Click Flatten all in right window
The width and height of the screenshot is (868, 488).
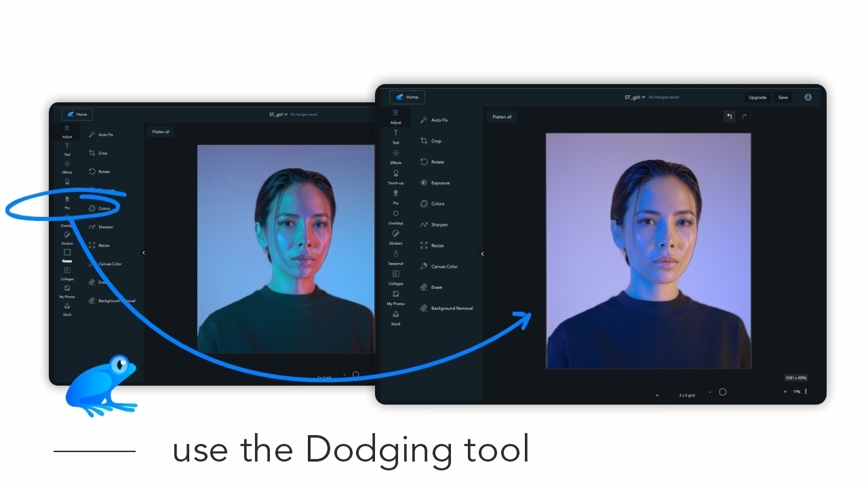[x=502, y=117]
